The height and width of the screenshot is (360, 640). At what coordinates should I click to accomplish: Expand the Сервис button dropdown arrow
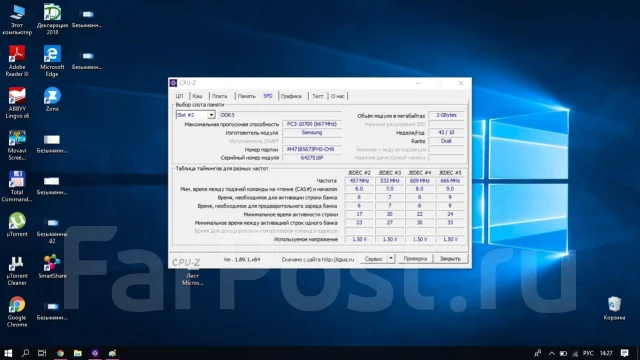(x=391, y=258)
